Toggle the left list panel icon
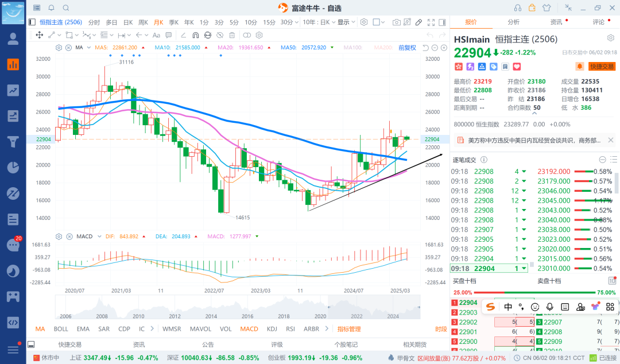 tap(32, 22)
